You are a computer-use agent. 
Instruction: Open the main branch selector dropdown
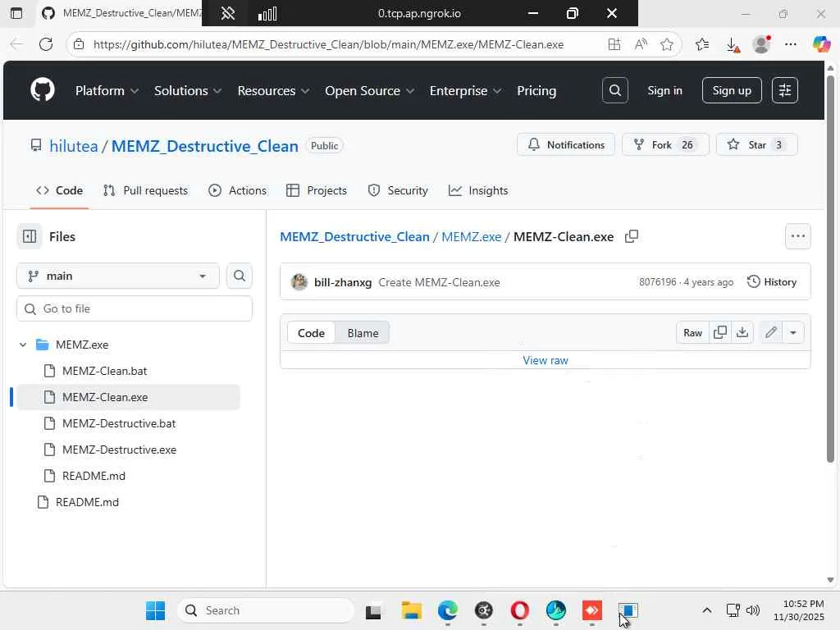tap(118, 276)
